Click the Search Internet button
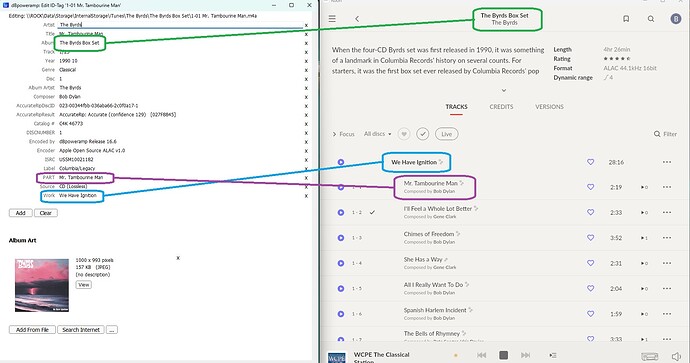690x363 pixels. pos(81,330)
